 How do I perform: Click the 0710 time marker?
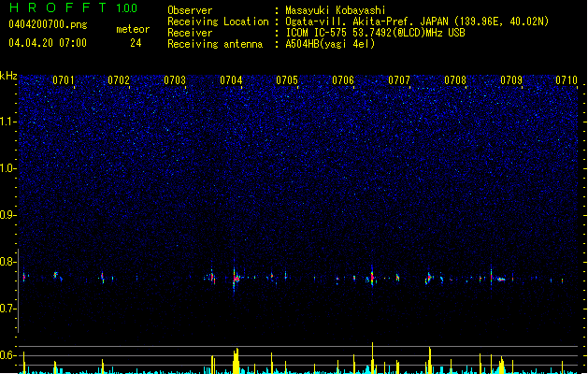(x=566, y=80)
